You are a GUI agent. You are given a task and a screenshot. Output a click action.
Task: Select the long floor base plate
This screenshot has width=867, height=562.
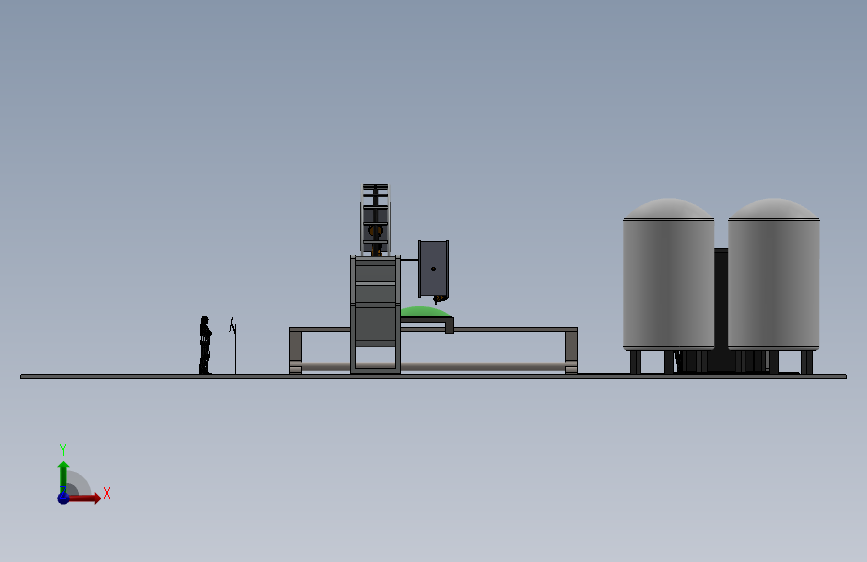[x=433, y=377]
